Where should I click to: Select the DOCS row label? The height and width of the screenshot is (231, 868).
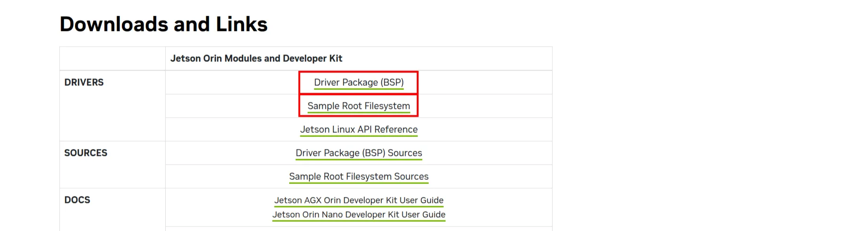click(77, 200)
